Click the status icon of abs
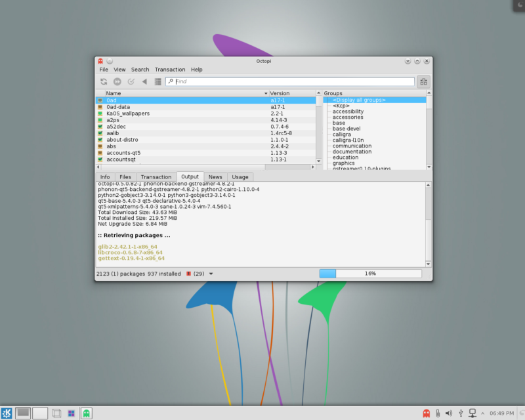The width and height of the screenshot is (525, 420). [x=100, y=146]
